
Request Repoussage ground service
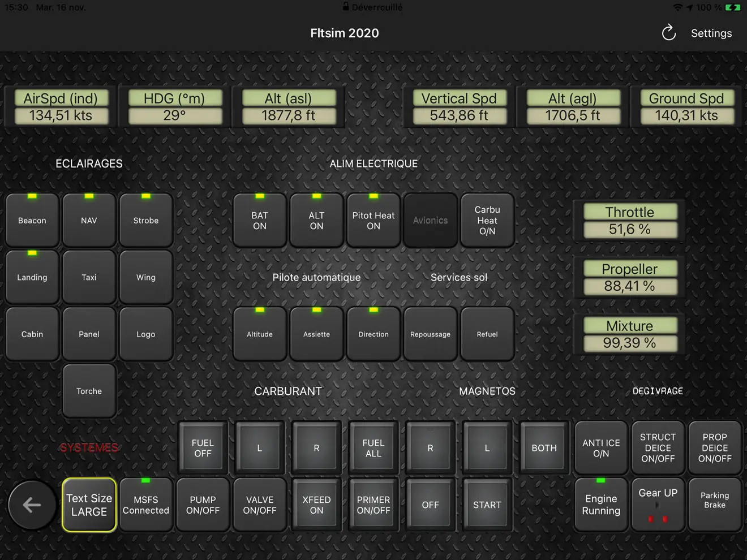point(430,334)
